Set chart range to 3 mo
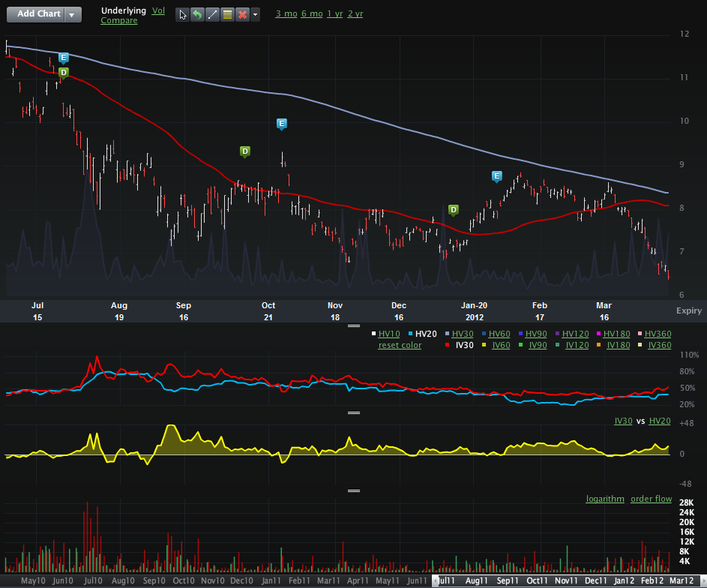 pos(286,13)
